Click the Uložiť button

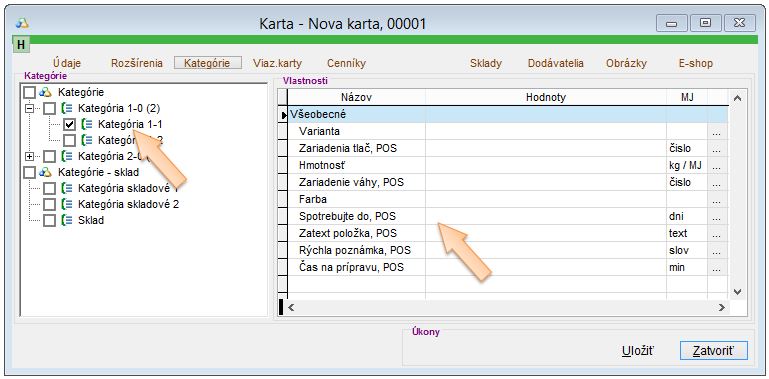638,351
